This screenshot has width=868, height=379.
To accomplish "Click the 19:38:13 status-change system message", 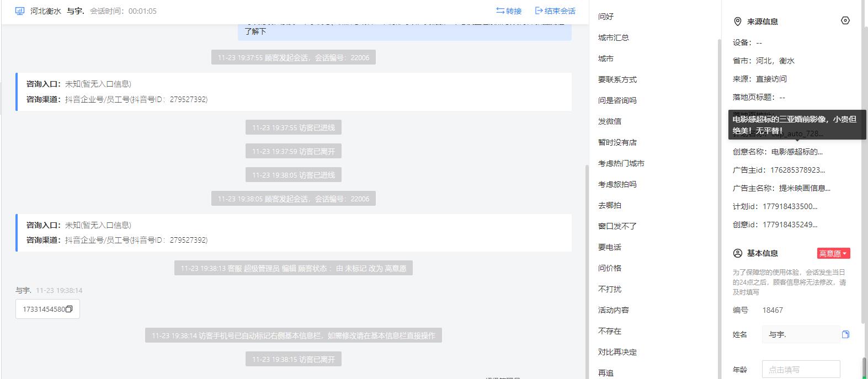I will coord(294,268).
